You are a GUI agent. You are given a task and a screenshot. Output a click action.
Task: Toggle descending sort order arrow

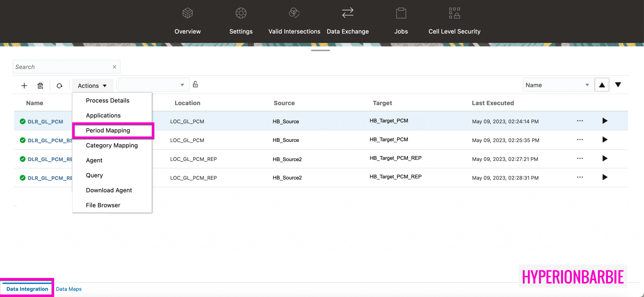pos(618,84)
